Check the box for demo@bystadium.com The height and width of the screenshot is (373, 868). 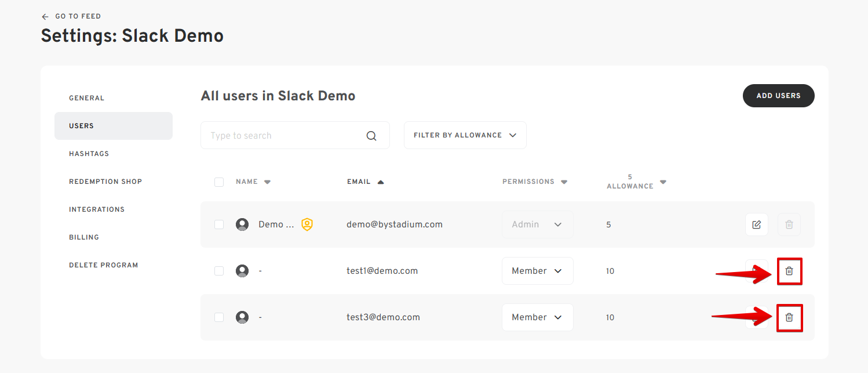click(x=219, y=224)
